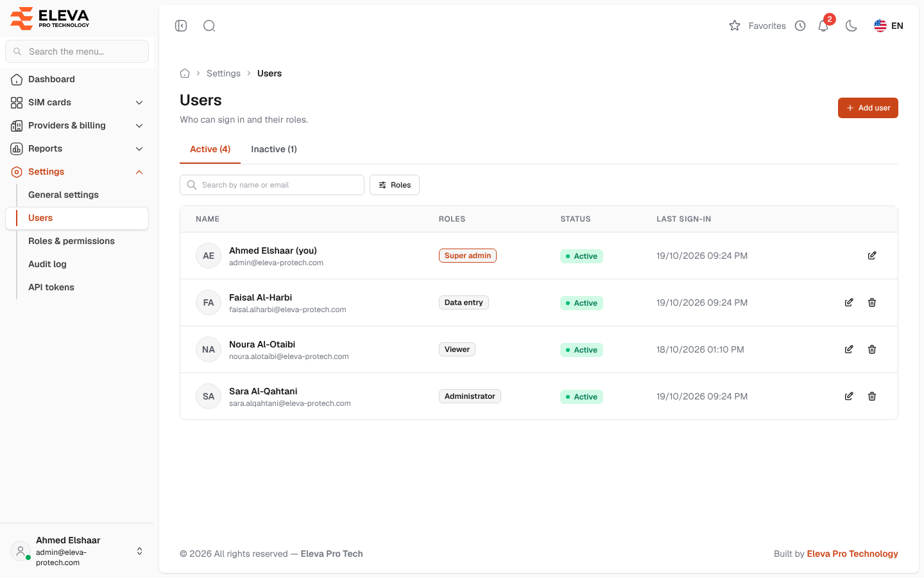The image size is (924, 578).
Task: Open the EN language selector
Action: pos(889,26)
